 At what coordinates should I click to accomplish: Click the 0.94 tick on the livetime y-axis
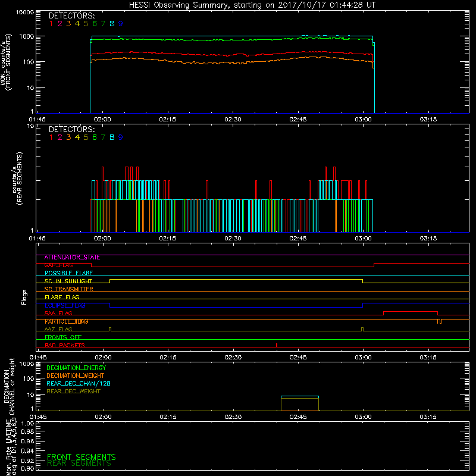pyautogui.click(x=28, y=451)
